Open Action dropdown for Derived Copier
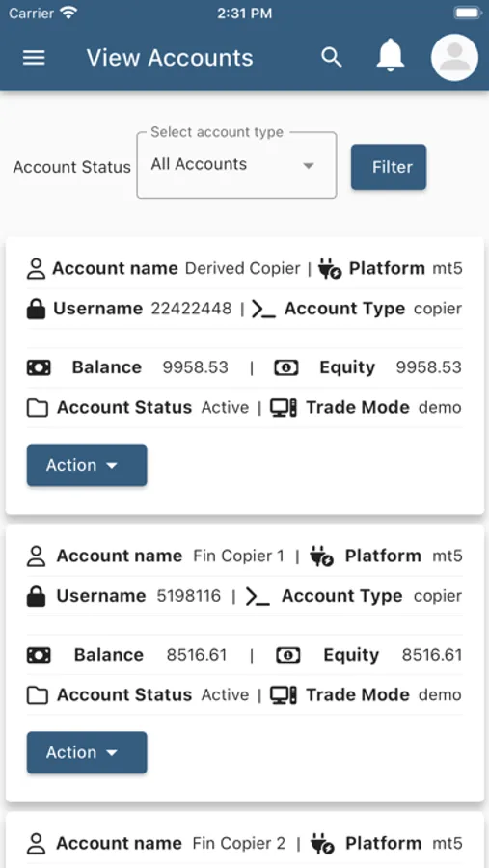The image size is (489, 868). [87, 465]
